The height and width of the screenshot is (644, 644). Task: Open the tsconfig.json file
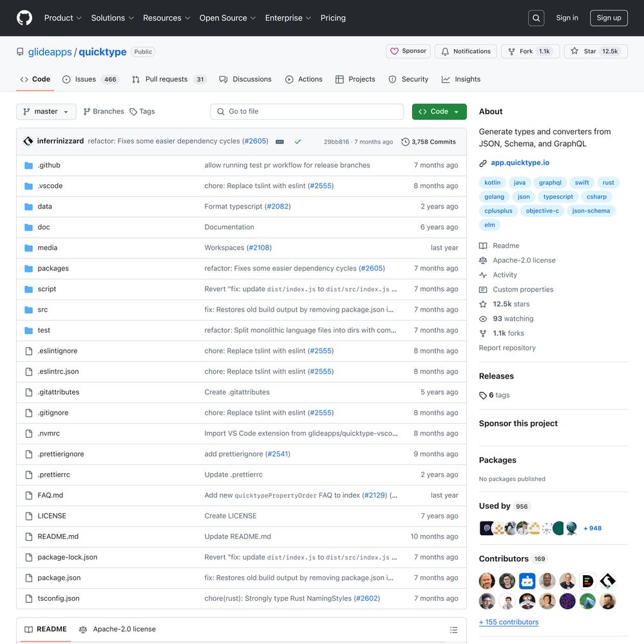(59, 598)
